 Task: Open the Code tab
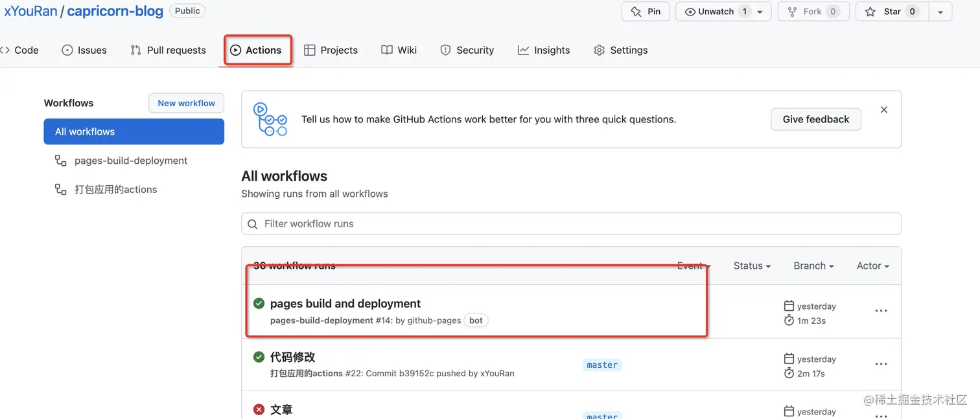19,50
